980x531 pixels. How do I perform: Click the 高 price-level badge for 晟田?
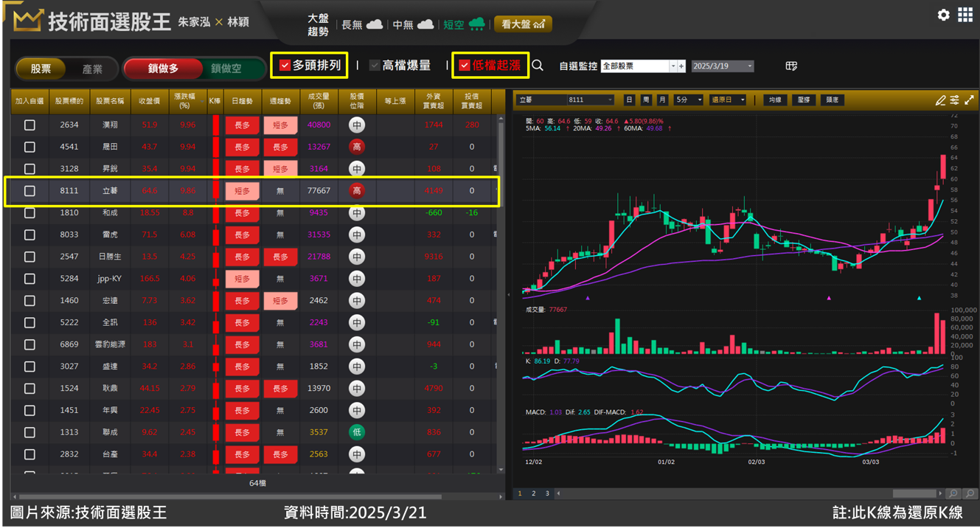357,147
